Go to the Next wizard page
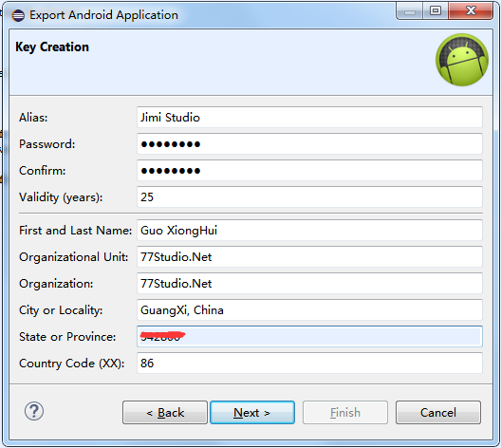This screenshot has height=448, width=501. pyautogui.click(x=252, y=413)
